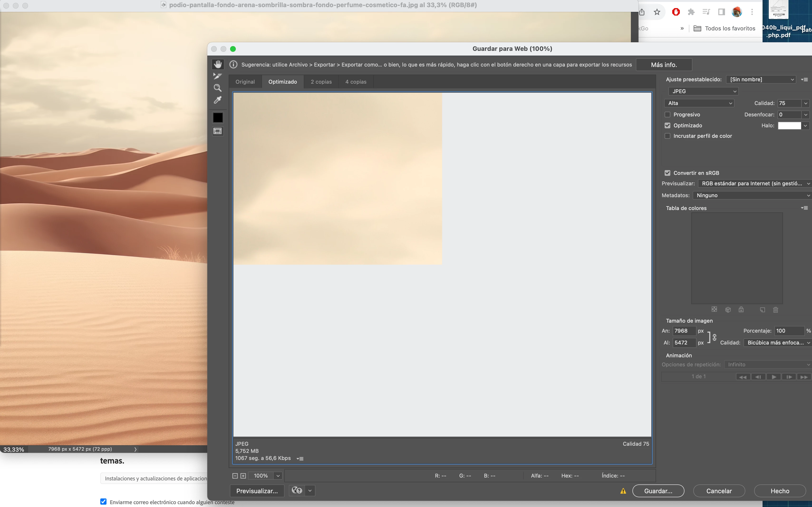Uncheck the Optimizado checkbox

tap(667, 125)
